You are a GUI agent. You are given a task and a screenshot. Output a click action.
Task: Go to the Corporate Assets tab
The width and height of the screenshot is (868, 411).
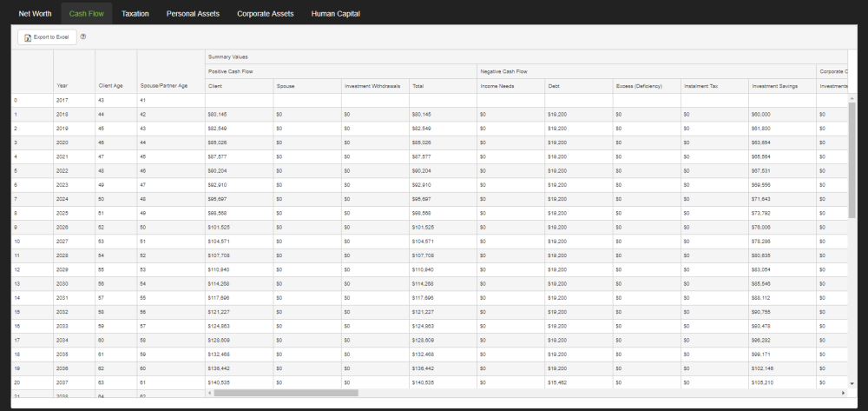pos(266,14)
